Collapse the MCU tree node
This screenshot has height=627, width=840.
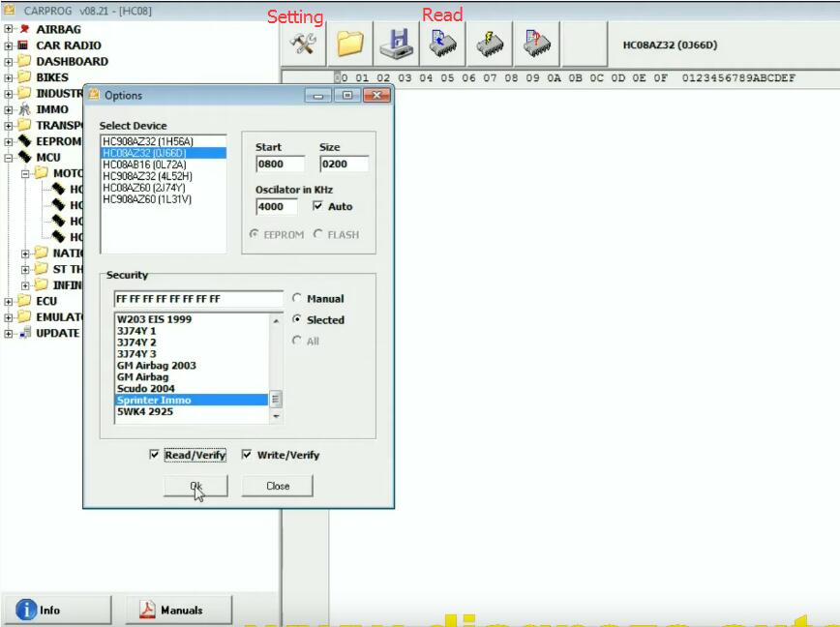[9, 157]
